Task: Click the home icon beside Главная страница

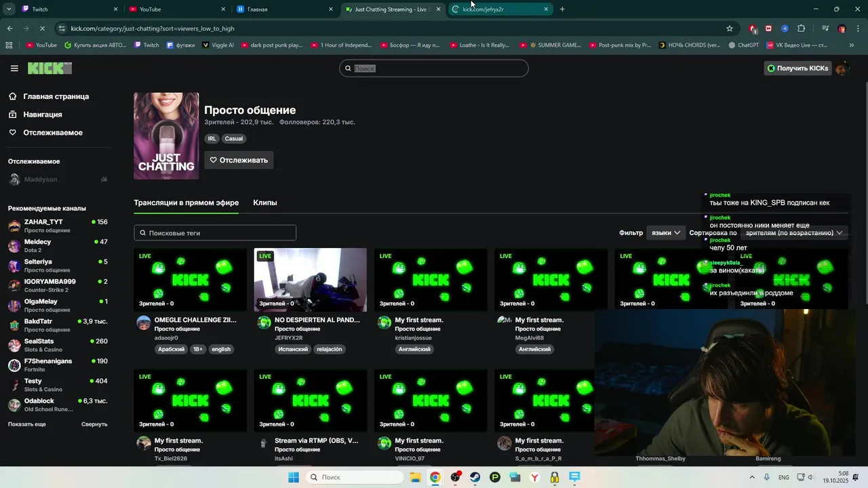Action: coord(13,96)
